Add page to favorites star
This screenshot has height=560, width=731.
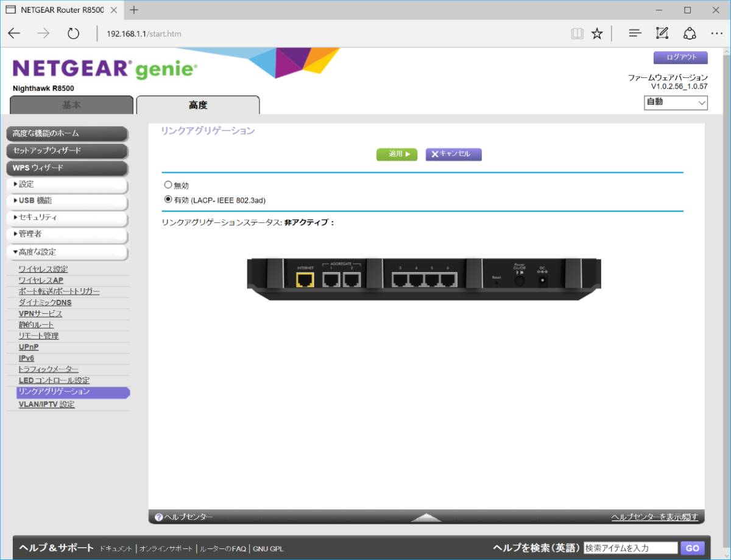[x=597, y=34]
